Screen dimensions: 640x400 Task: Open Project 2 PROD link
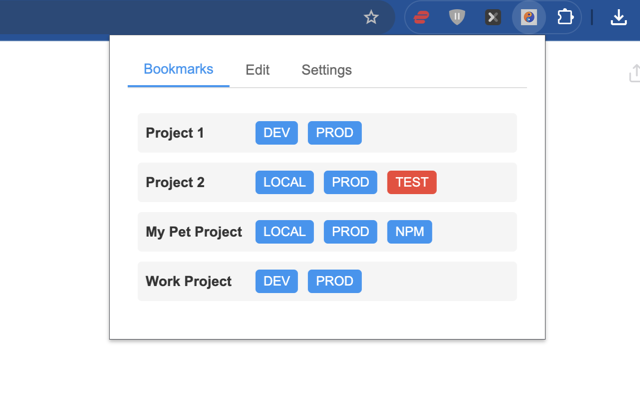coord(350,182)
